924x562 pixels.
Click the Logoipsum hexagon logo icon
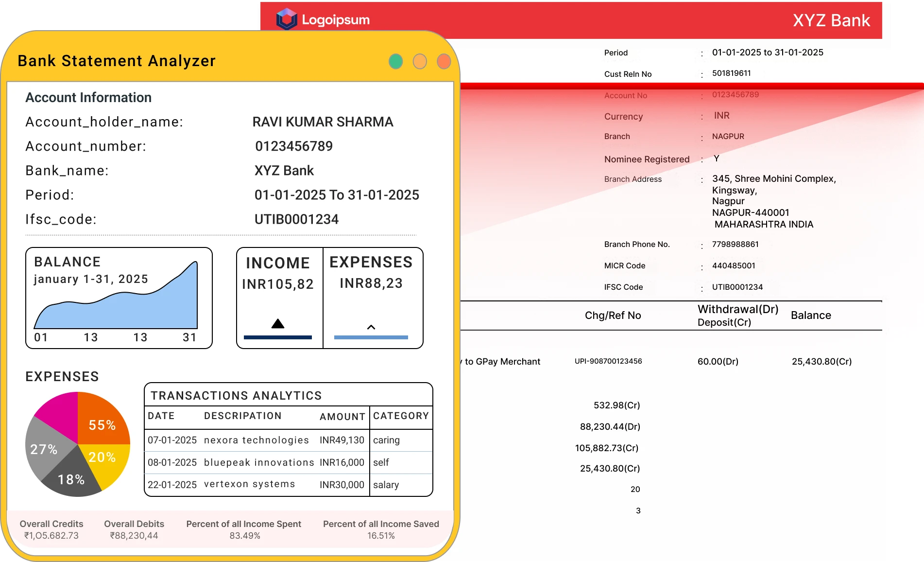286,19
